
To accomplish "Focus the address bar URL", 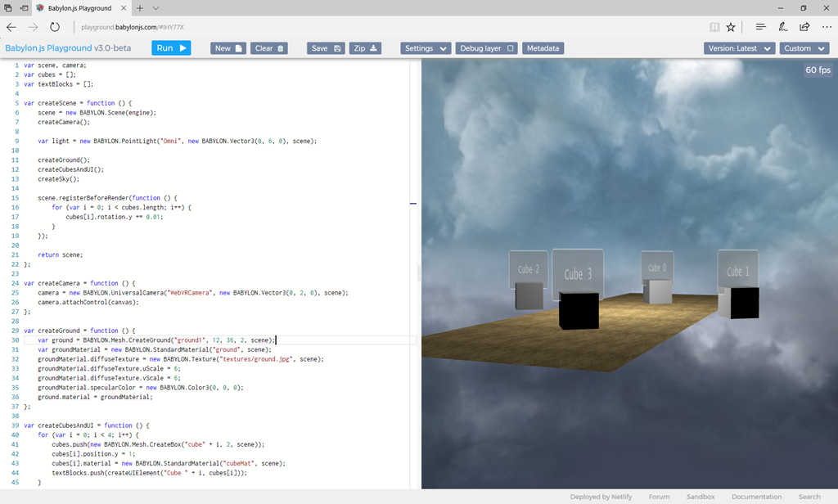I will pos(133,27).
